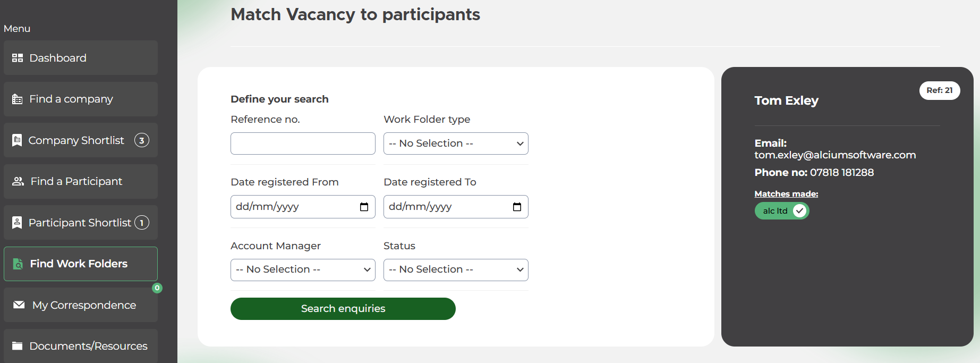Open the Documents/Resources menu item
Image resolution: width=980 pixels, height=363 pixels.
[88, 346]
